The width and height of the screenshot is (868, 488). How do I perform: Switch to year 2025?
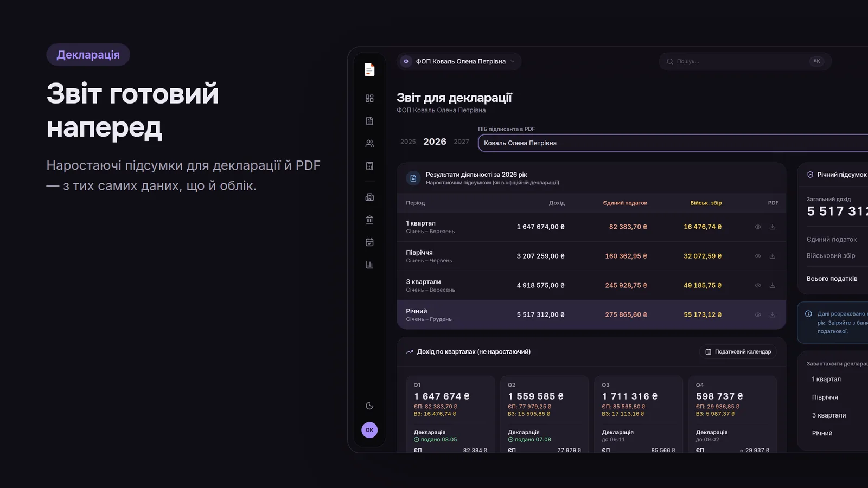coord(408,142)
